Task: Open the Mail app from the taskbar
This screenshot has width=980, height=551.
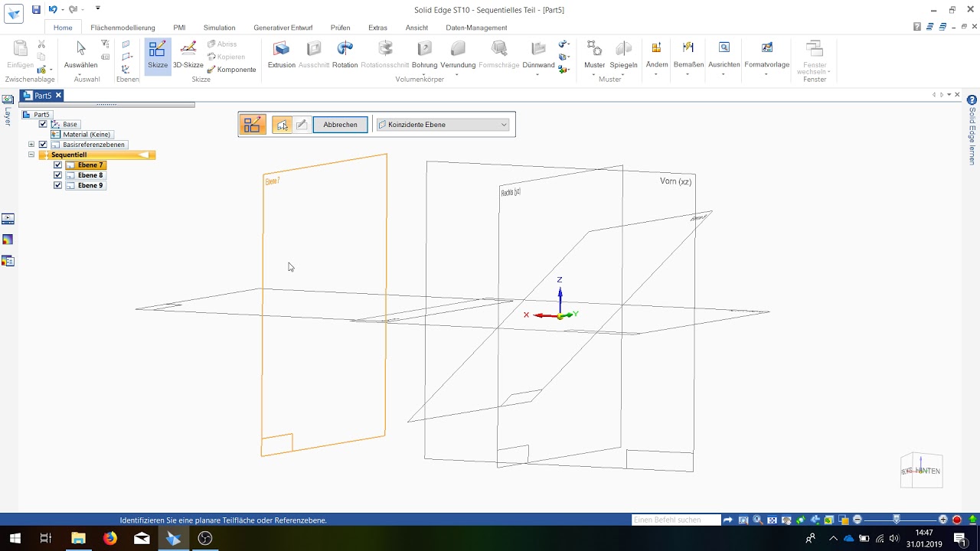Action: point(142,538)
